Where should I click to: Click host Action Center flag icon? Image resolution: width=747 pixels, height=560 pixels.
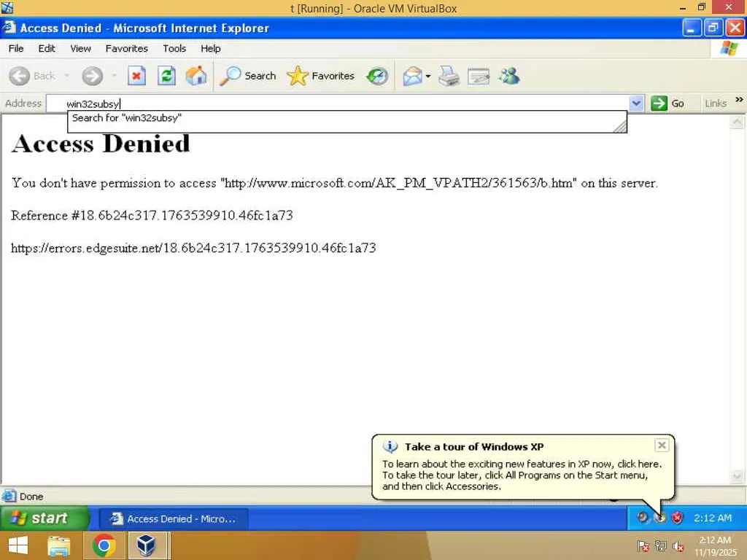[643, 546]
